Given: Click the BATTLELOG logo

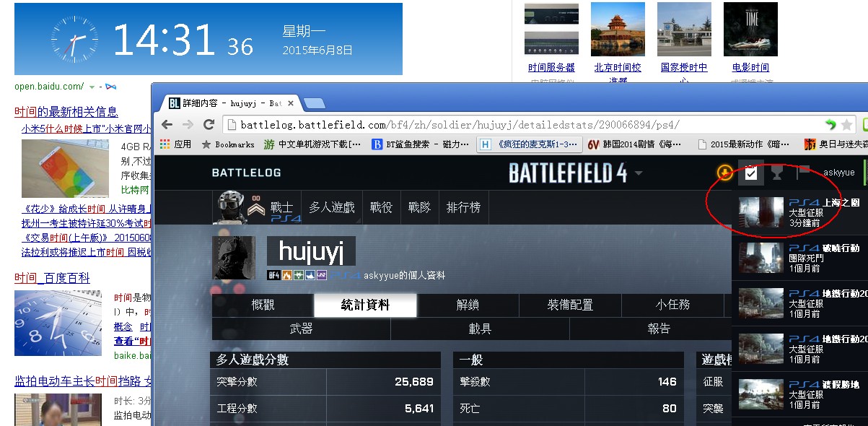Looking at the screenshot, I should (x=246, y=173).
